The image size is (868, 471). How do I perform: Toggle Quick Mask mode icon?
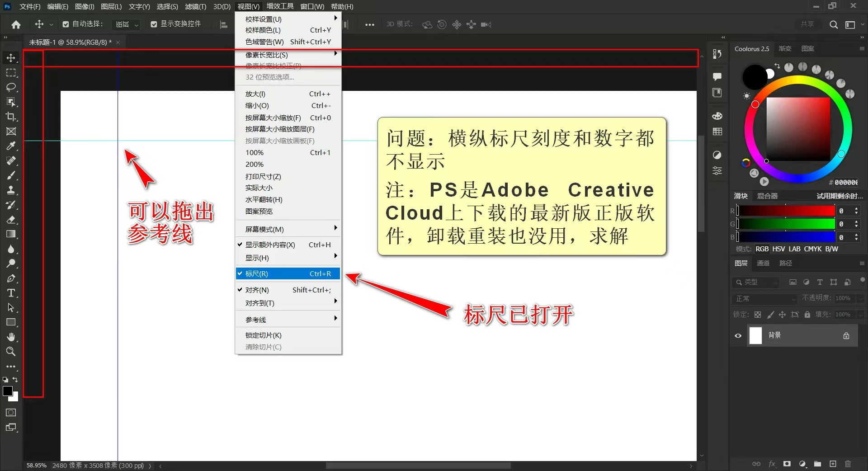[x=11, y=412]
